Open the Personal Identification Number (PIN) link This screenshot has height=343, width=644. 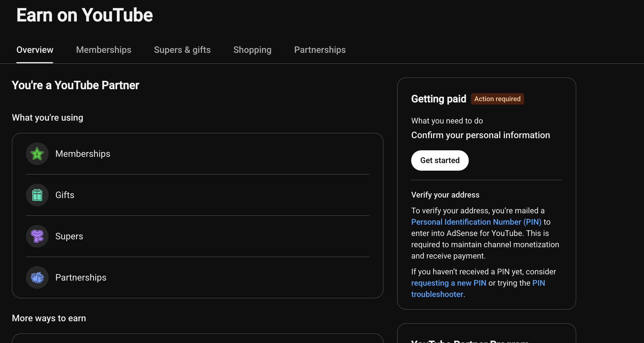(x=476, y=222)
